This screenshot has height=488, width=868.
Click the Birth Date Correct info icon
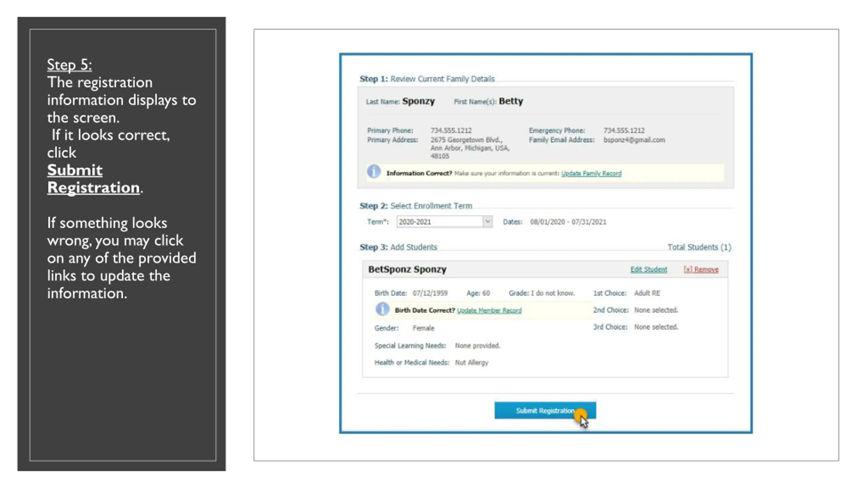point(382,309)
